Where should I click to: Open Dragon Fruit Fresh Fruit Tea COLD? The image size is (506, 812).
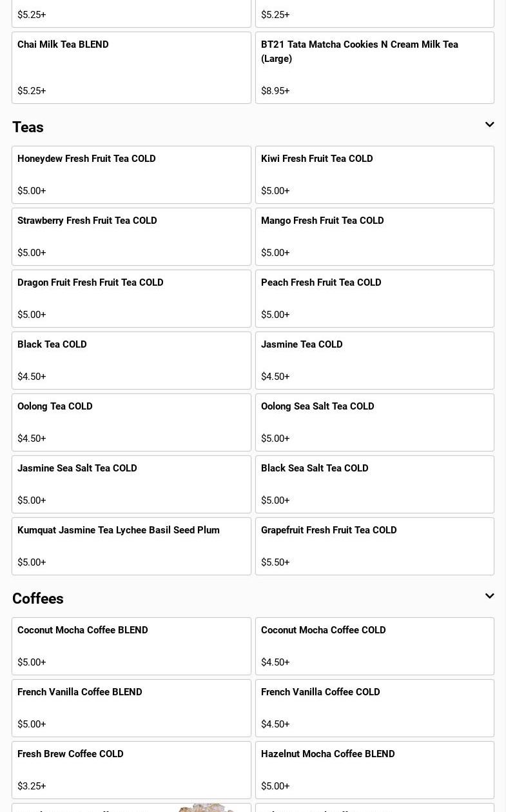tap(131, 299)
